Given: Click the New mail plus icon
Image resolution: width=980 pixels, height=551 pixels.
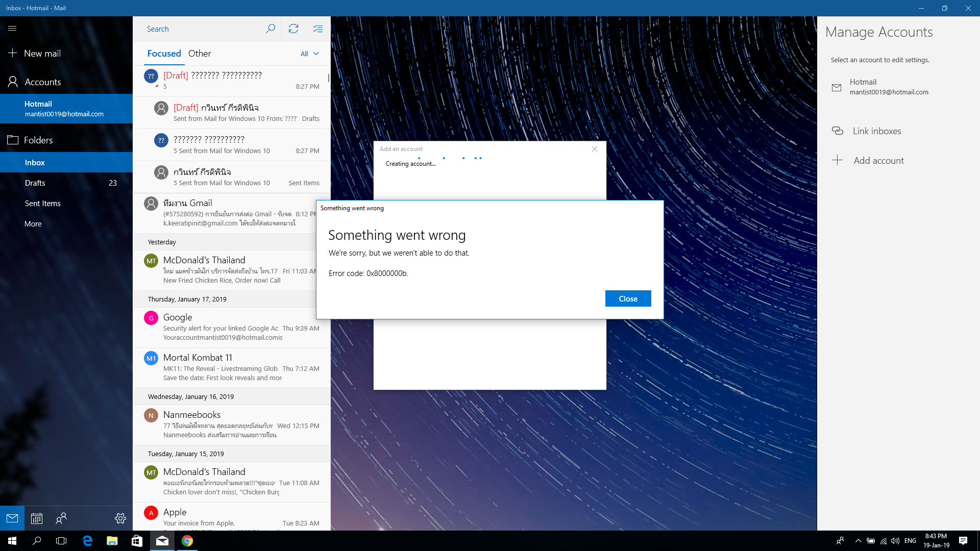Looking at the screenshot, I should tap(13, 53).
